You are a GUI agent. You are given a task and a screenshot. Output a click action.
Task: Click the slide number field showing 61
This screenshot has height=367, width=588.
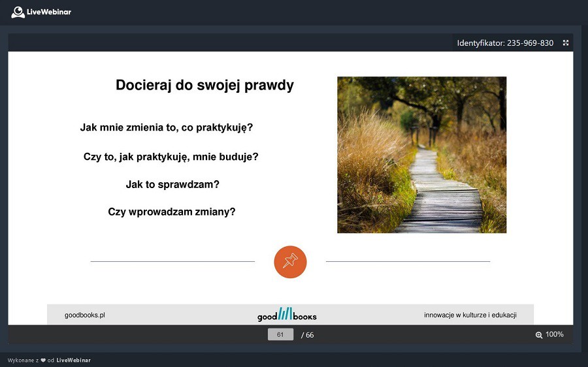coord(280,335)
